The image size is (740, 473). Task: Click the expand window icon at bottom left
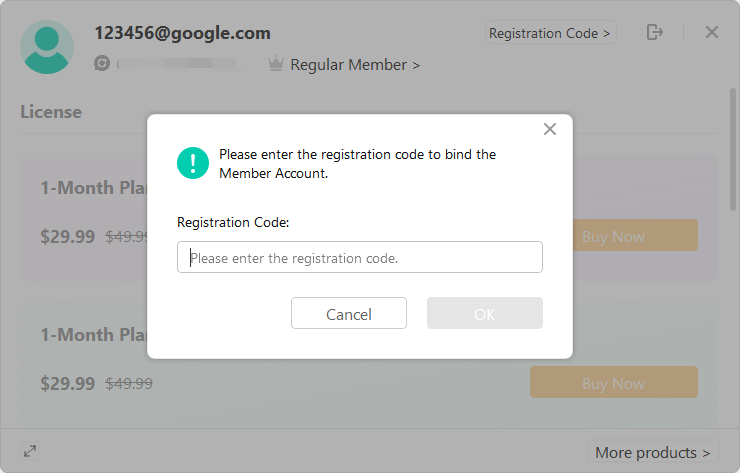pos(30,451)
